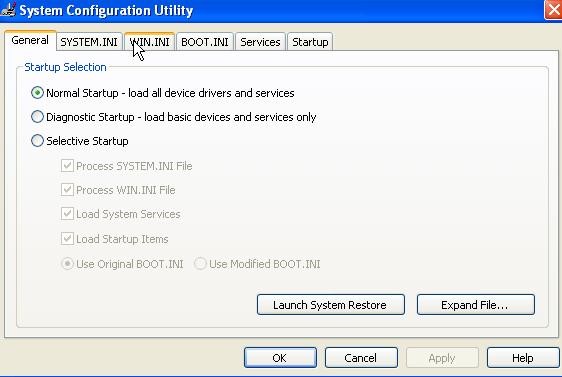Click the Cancel button
The height and width of the screenshot is (377, 562).
click(x=361, y=357)
